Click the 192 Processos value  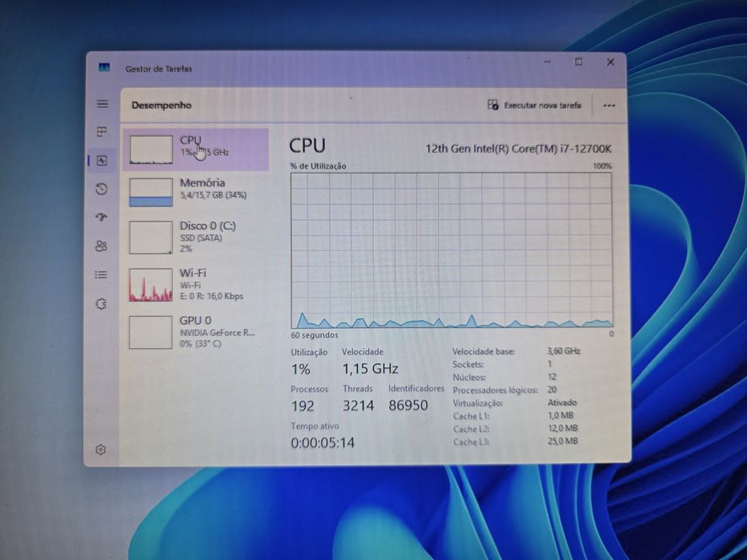click(x=303, y=406)
